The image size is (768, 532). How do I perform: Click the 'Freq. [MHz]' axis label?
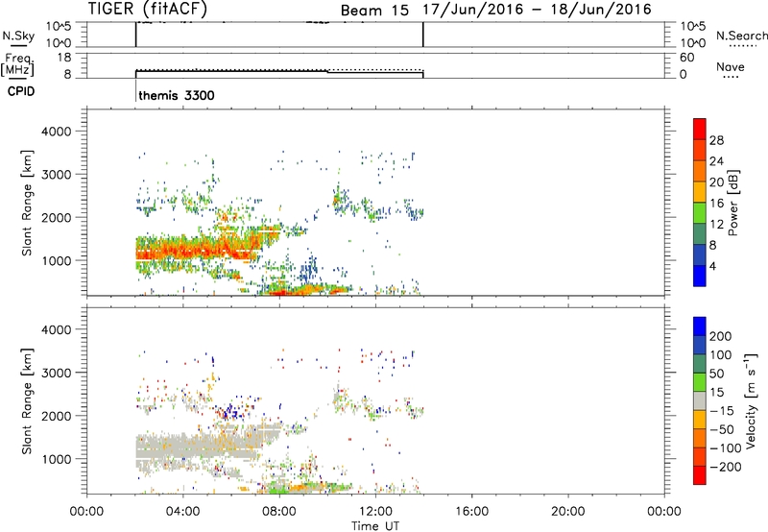point(18,64)
